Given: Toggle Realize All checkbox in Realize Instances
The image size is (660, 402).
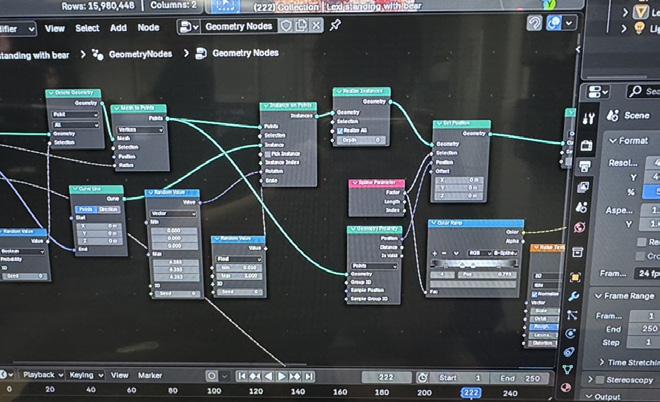Looking at the screenshot, I should pos(340,131).
